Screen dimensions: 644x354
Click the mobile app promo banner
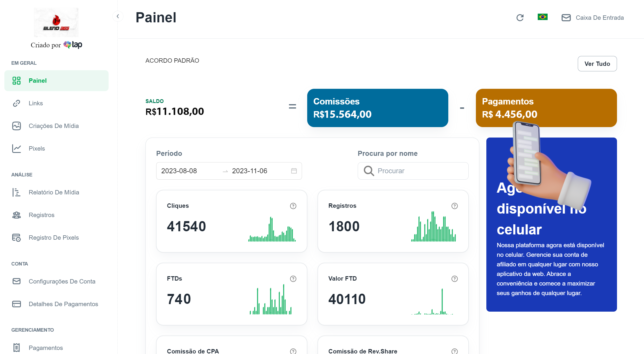coord(552,225)
